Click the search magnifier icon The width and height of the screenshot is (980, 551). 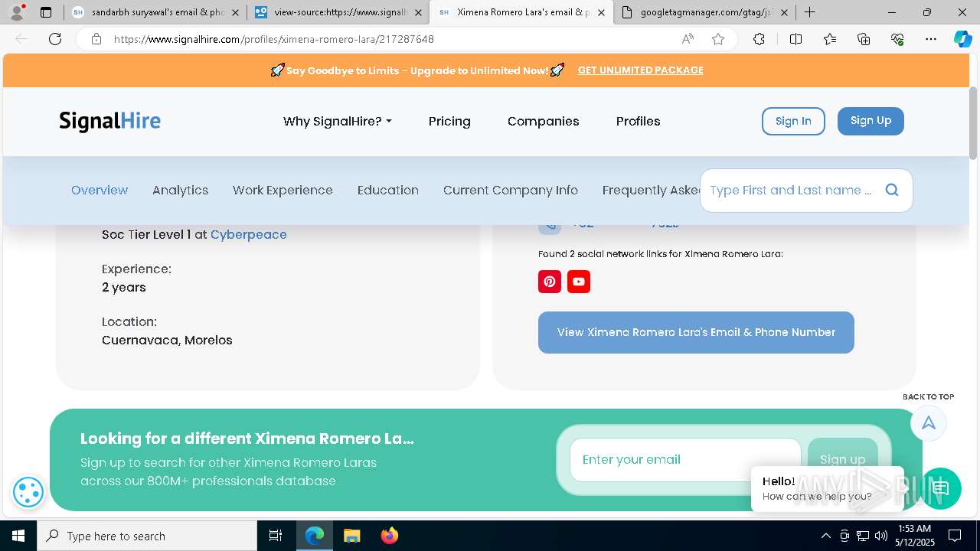pyautogui.click(x=892, y=190)
